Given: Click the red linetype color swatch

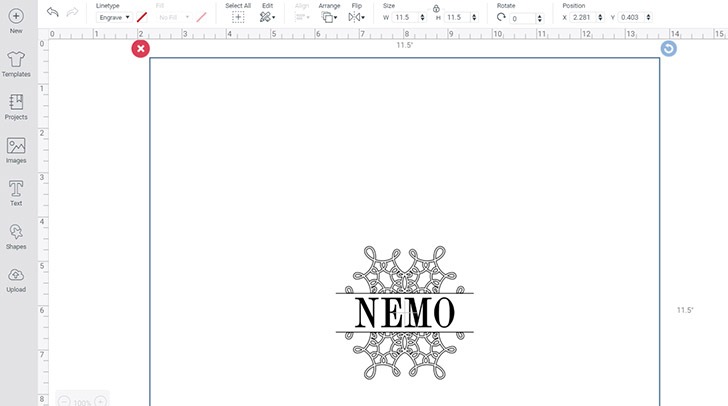Looking at the screenshot, I should (x=142, y=18).
